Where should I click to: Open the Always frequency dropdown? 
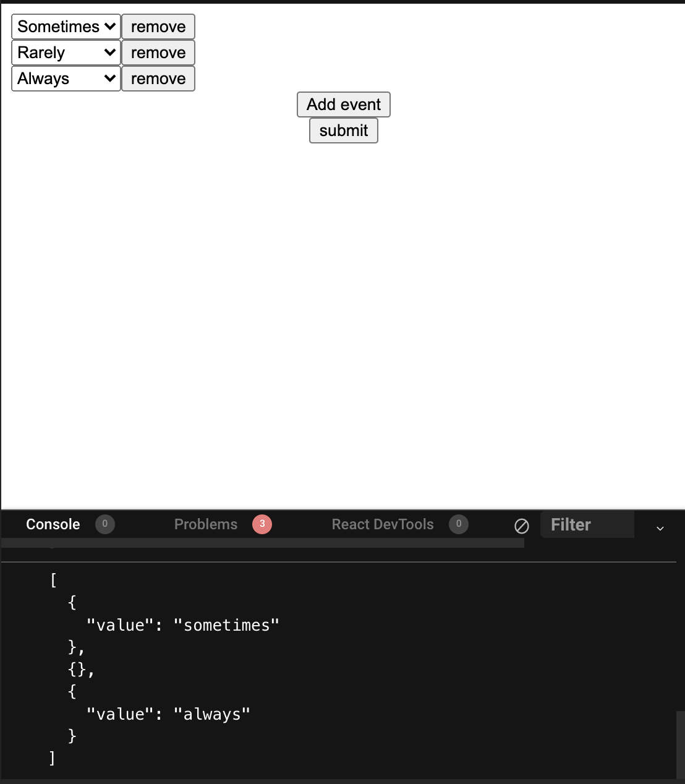pos(65,79)
